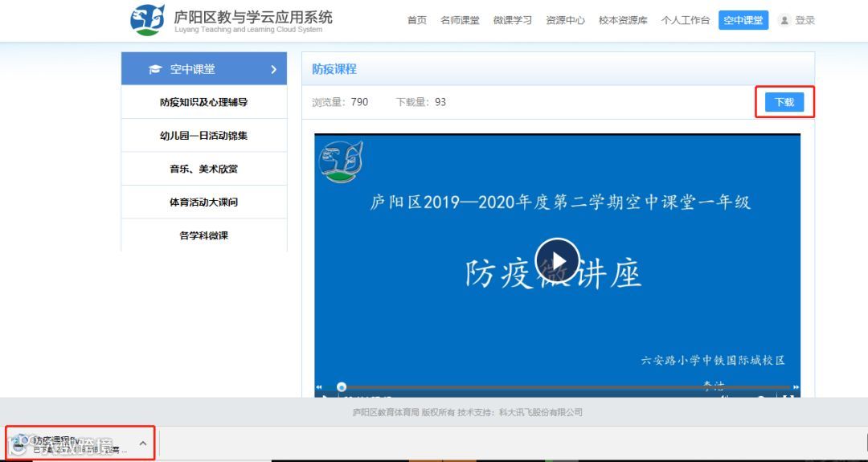The image size is (868, 462).
Task: Click the fast-forward arrows on video bar
Action: (x=796, y=387)
